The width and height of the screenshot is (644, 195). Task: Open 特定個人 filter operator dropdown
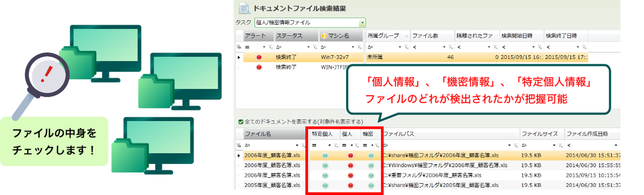click(x=330, y=146)
